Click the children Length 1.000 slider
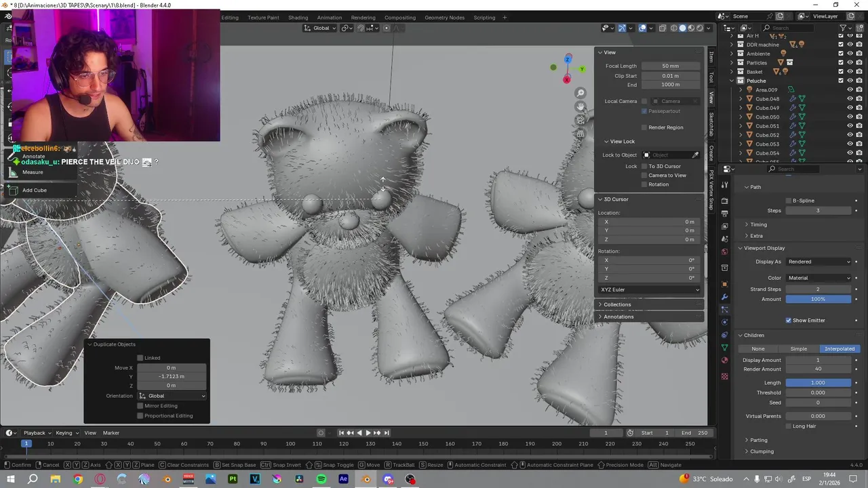 [x=818, y=383]
